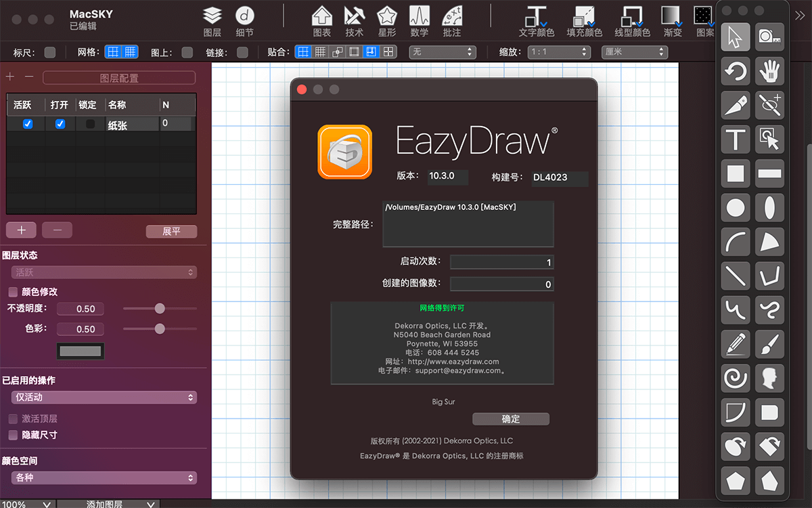812x508 pixels.
Task: Pick the wide rectangle tool
Action: click(x=769, y=173)
